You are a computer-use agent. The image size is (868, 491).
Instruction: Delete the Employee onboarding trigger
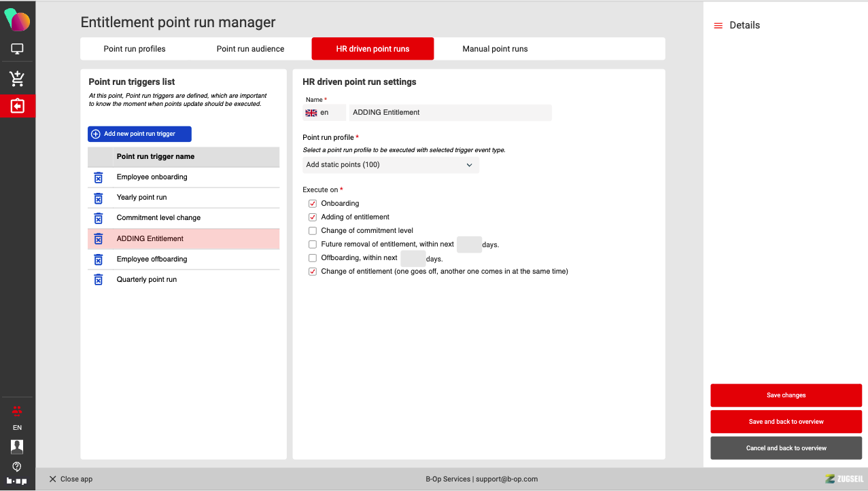click(x=98, y=177)
